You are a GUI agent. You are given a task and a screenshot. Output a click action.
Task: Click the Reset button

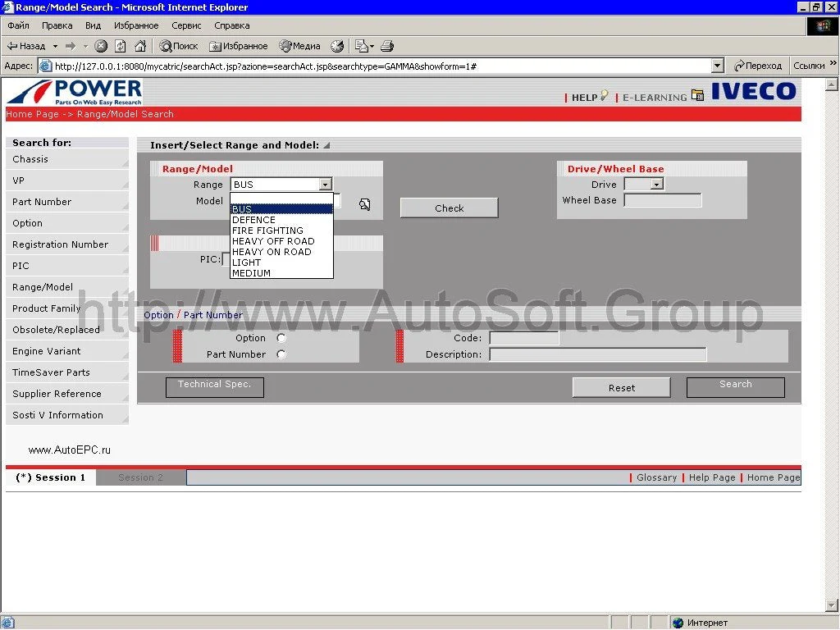621,388
